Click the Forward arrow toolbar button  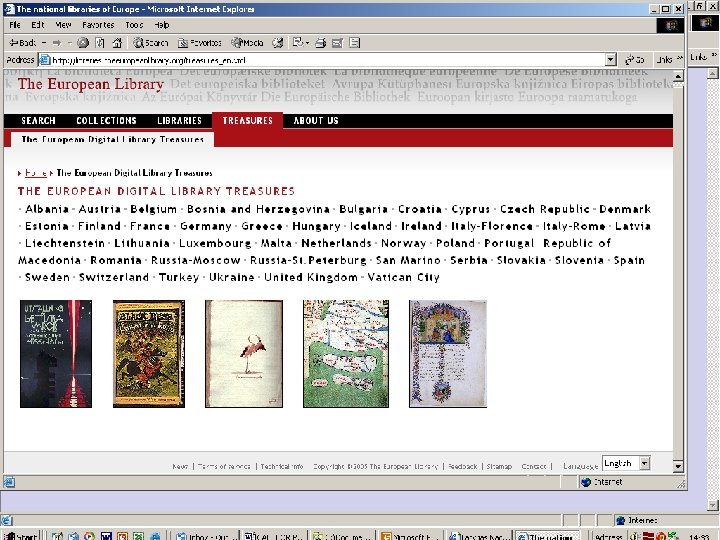[56, 43]
